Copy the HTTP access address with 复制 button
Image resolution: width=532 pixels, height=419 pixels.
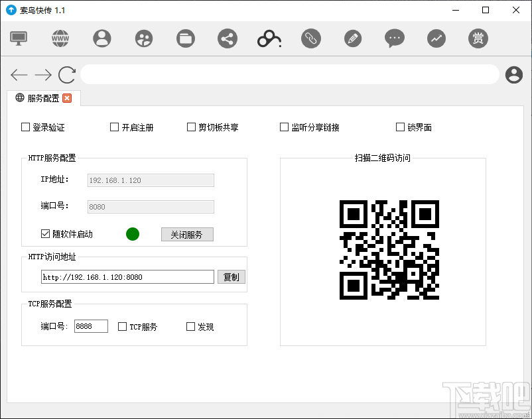click(231, 276)
